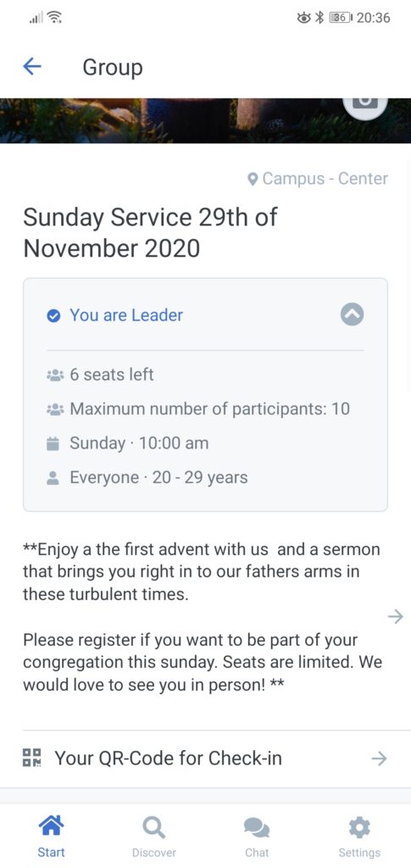The image size is (411, 868).
Task: Tap the blue Leader checkmark badge
Action: [x=53, y=315]
